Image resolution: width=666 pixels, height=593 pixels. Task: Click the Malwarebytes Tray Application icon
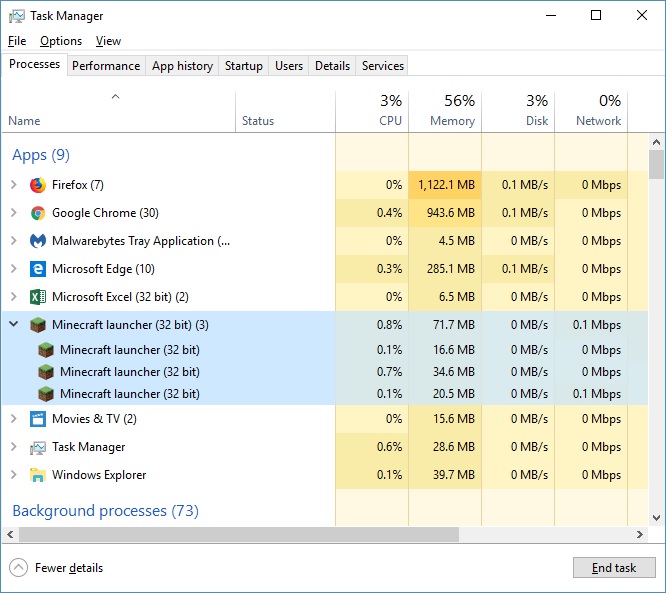(x=38, y=241)
